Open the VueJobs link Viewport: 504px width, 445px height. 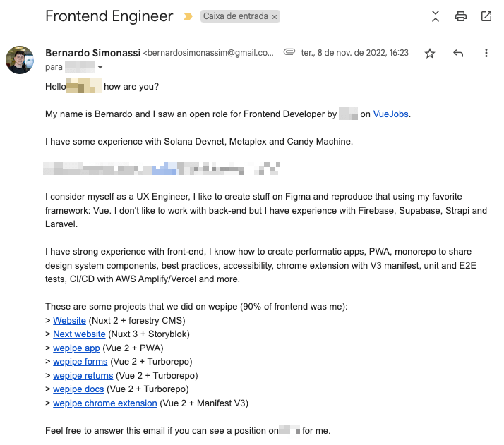[x=390, y=114]
